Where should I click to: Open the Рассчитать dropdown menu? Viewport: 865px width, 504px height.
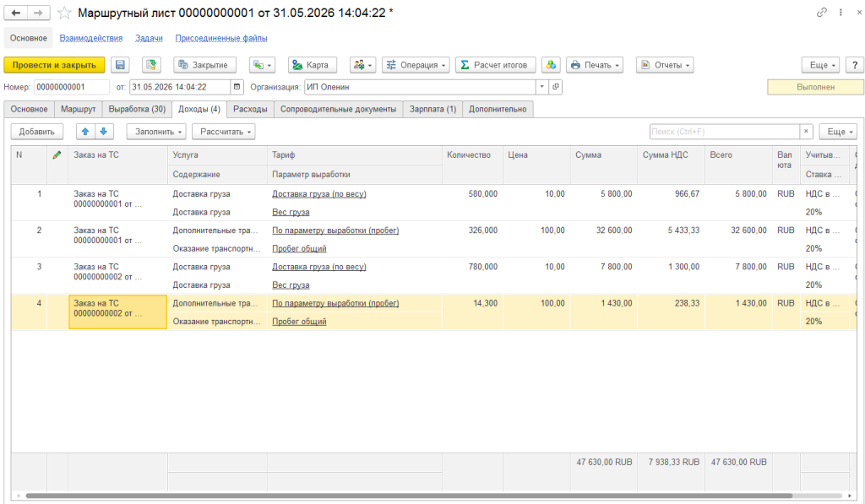click(223, 132)
